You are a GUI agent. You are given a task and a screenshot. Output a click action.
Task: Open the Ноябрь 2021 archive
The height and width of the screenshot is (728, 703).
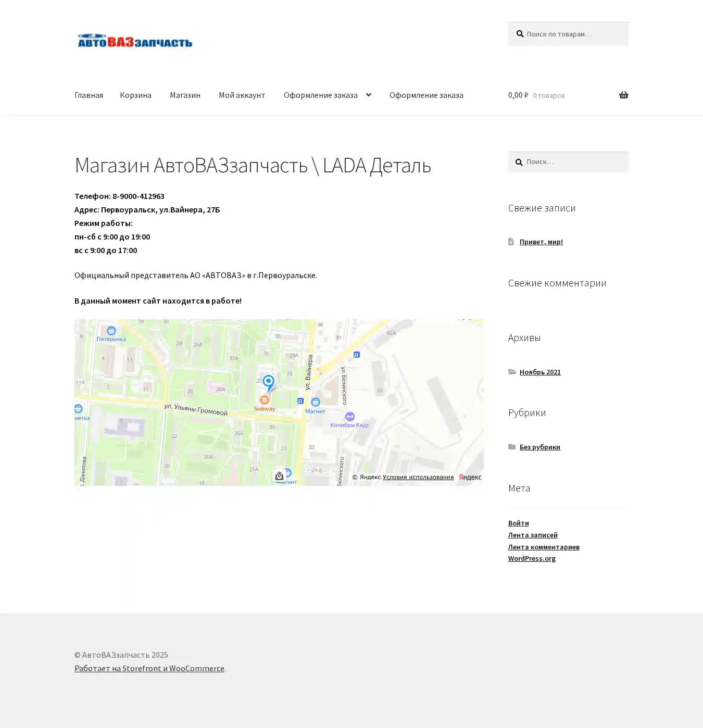(540, 372)
